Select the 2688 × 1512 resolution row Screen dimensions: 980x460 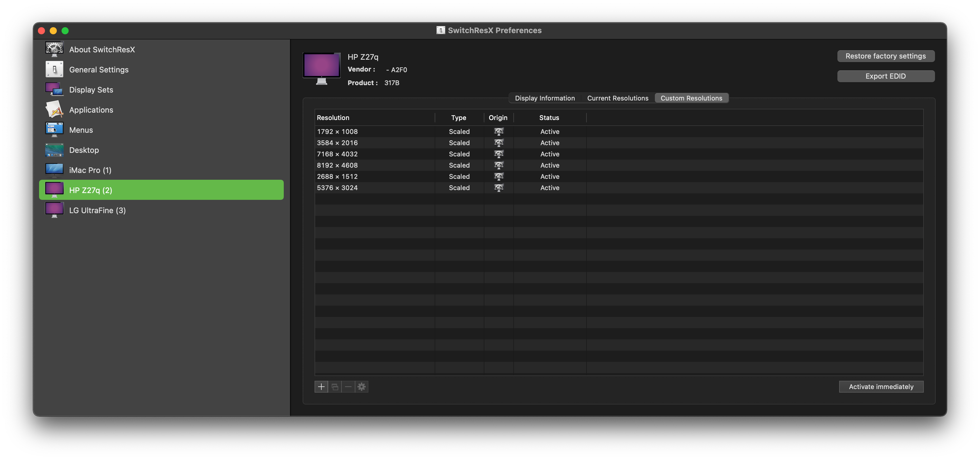pos(619,176)
